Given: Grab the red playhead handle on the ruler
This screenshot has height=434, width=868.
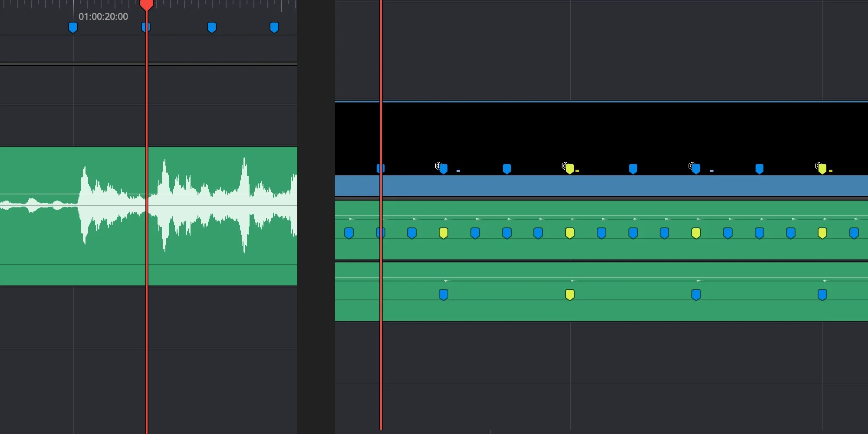Looking at the screenshot, I should pyautogui.click(x=147, y=6).
